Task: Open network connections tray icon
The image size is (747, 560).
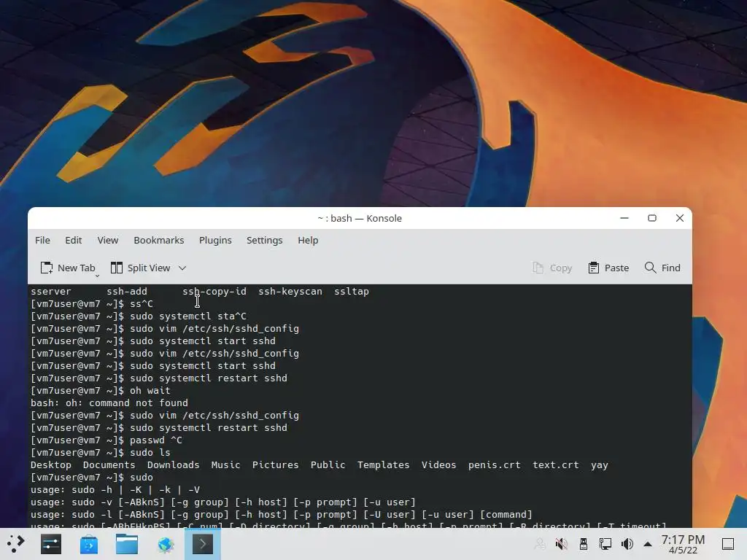Action: pyautogui.click(x=605, y=544)
